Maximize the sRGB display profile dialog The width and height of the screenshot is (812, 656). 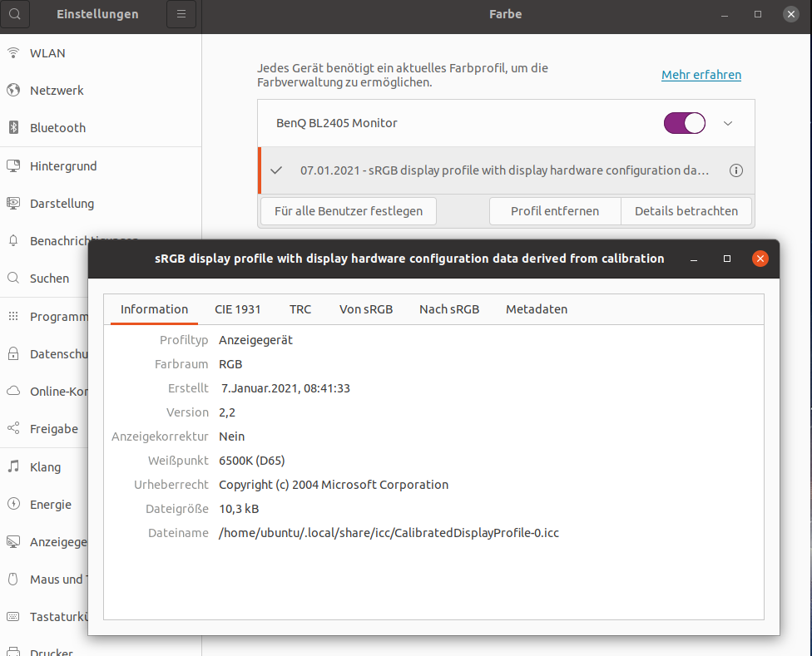[727, 259]
